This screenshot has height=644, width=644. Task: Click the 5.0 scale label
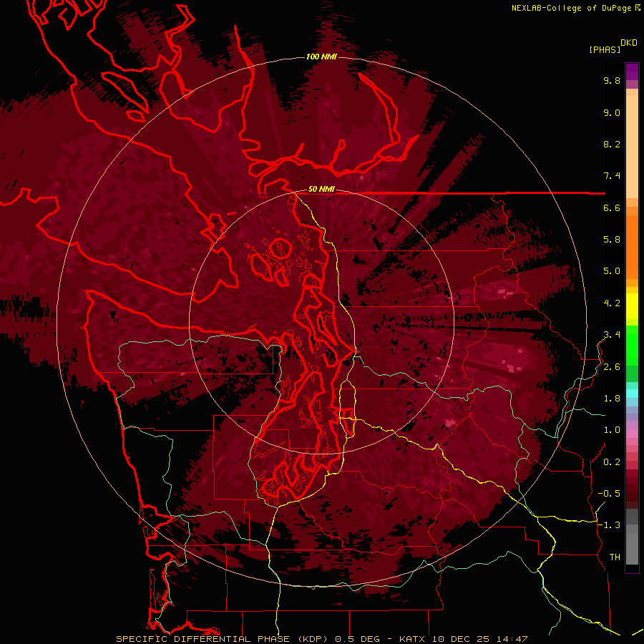pyautogui.click(x=612, y=271)
